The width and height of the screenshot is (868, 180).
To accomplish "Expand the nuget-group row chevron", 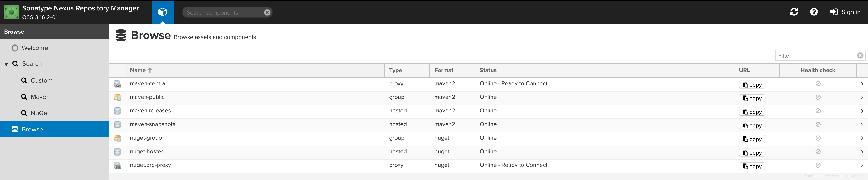I will click(x=862, y=138).
